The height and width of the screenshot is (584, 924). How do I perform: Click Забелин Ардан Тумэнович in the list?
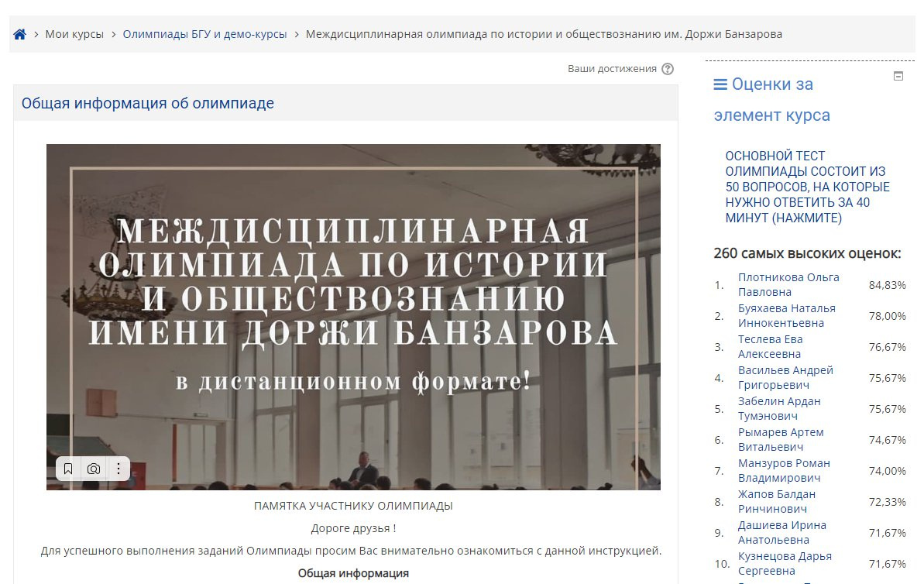coord(778,408)
